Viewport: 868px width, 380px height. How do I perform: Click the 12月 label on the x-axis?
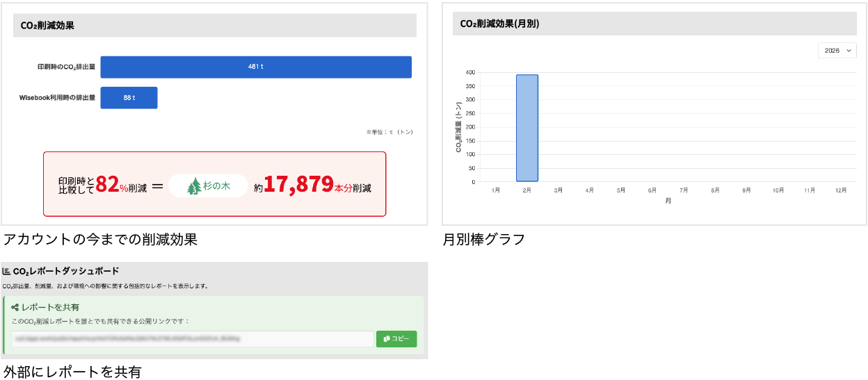(x=840, y=190)
